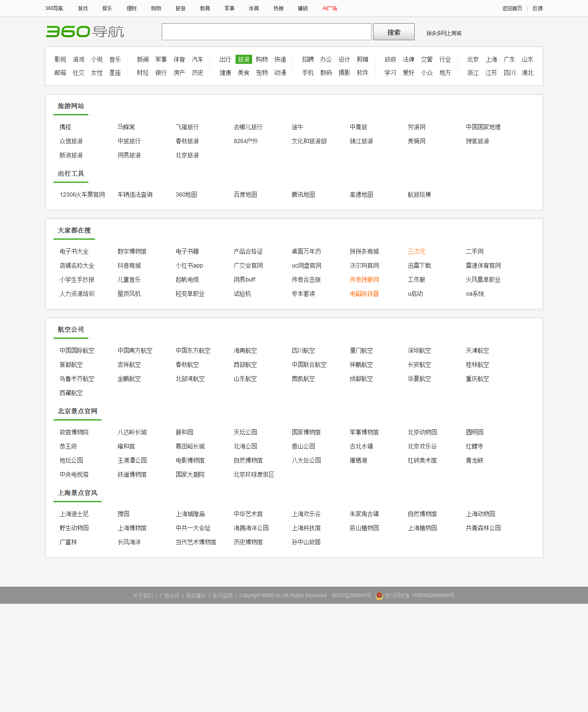The height and width of the screenshot is (712, 588).
Task: Open the AI广场 top menu item
Action: tap(330, 8)
